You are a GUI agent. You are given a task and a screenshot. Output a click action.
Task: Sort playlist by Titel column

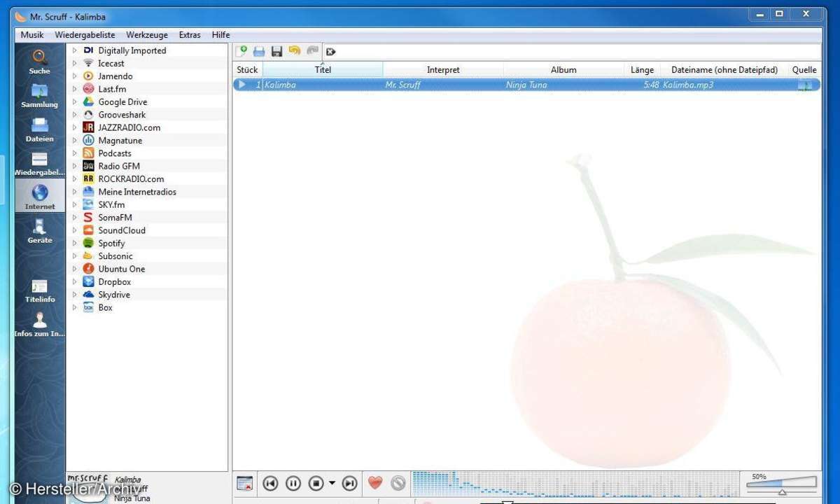[323, 69]
